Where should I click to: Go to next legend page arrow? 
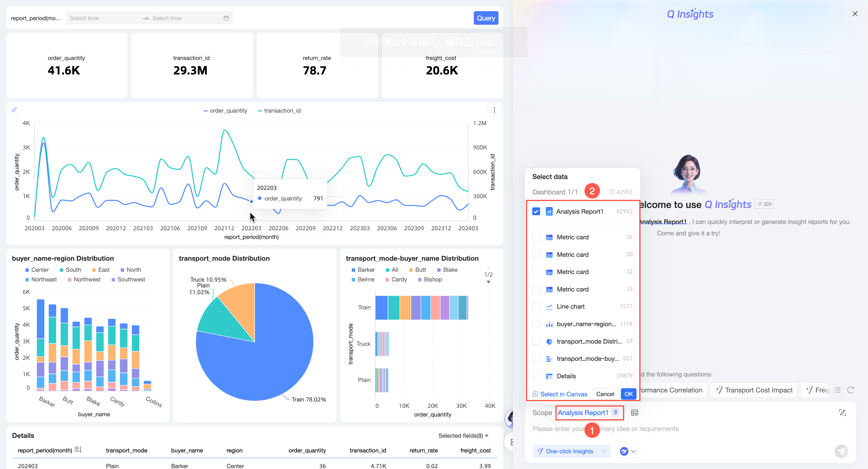(x=488, y=282)
